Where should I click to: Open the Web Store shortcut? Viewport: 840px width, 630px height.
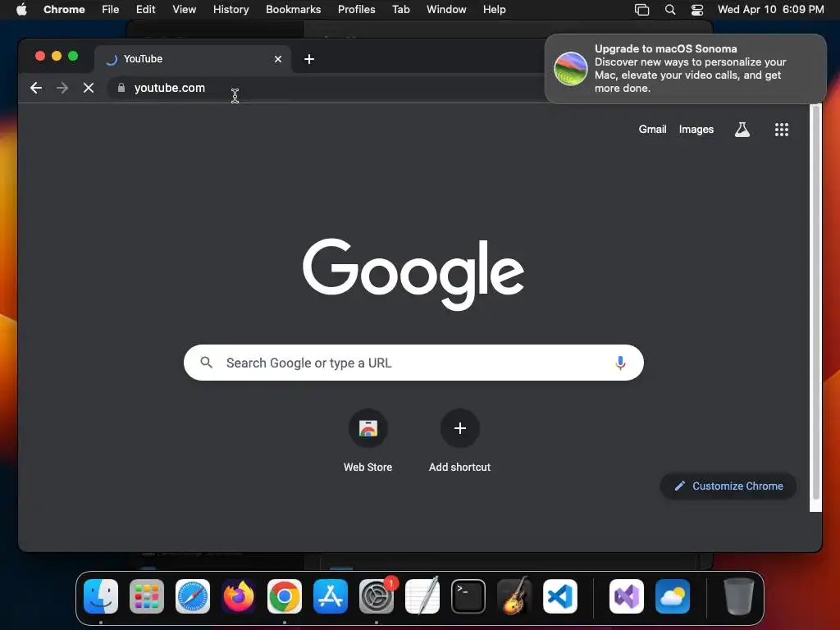point(368,441)
